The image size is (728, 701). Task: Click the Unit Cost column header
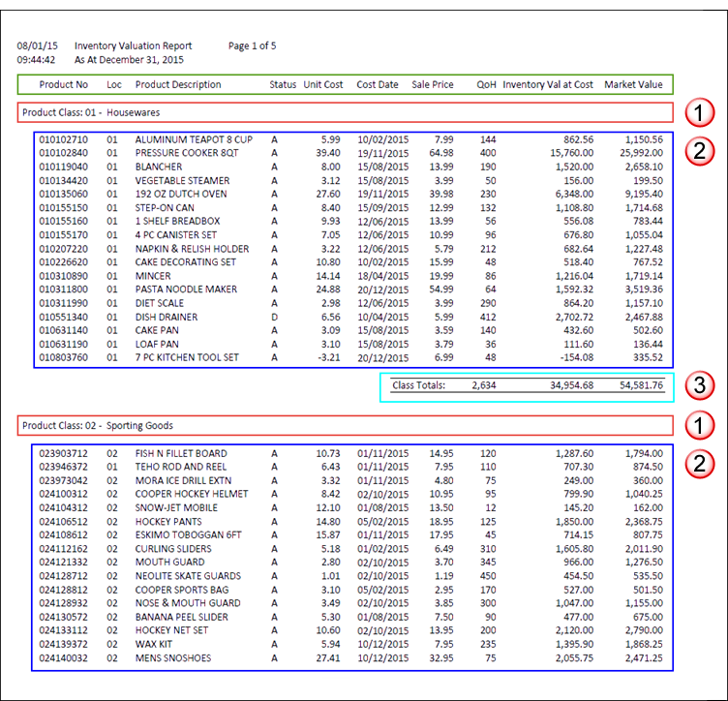coord(322,84)
